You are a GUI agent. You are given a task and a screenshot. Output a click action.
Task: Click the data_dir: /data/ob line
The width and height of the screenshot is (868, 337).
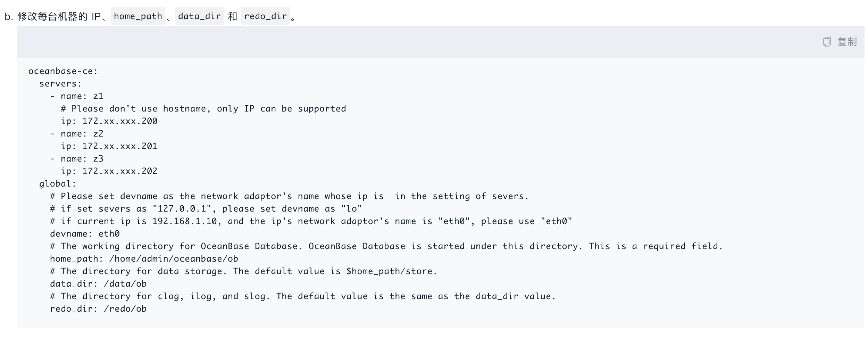pos(98,284)
